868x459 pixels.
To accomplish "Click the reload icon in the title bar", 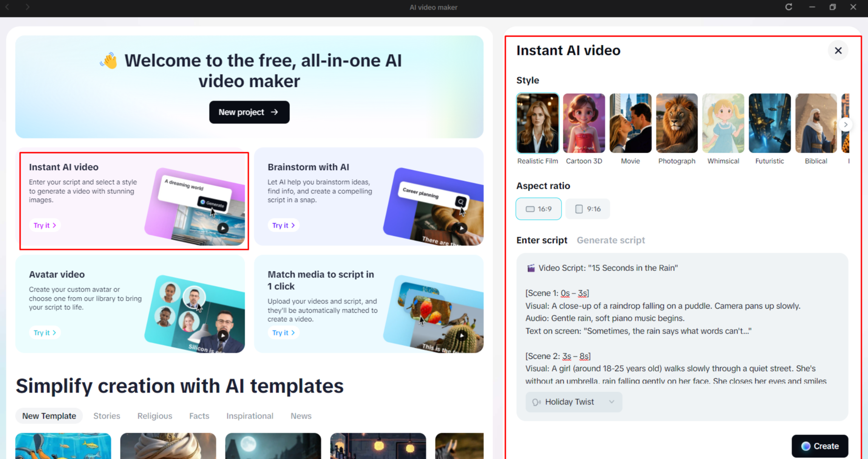I will (x=789, y=7).
